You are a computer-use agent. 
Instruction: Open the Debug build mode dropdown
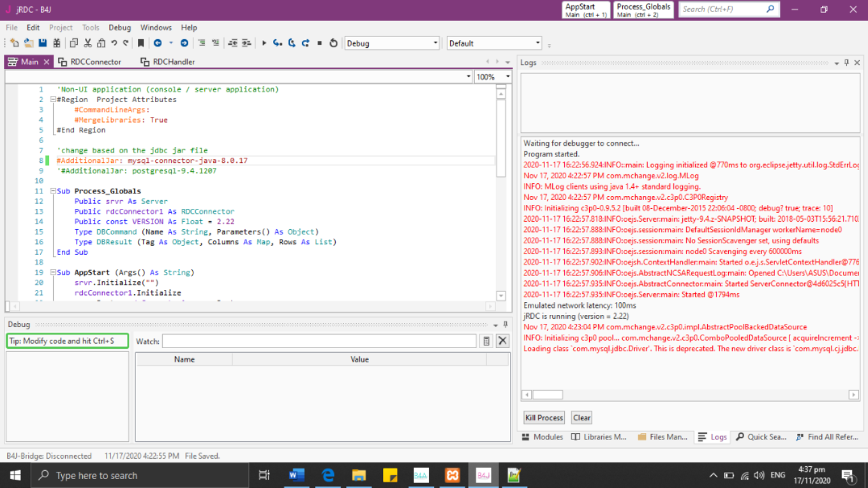coord(436,43)
